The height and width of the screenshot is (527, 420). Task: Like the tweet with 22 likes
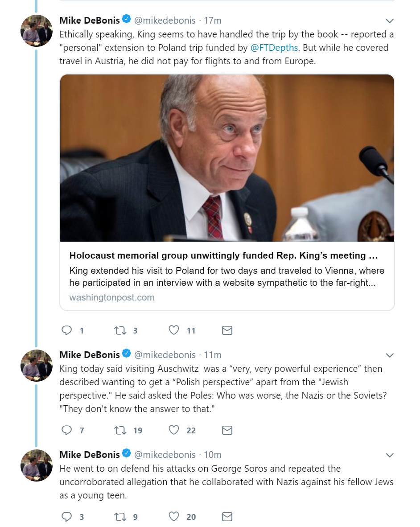(174, 430)
